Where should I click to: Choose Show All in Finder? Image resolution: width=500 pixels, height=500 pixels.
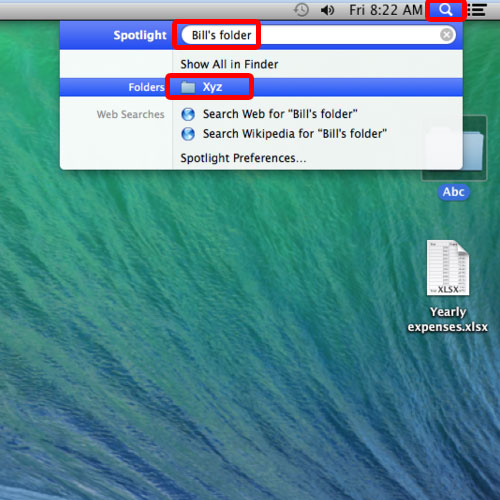pyautogui.click(x=229, y=64)
